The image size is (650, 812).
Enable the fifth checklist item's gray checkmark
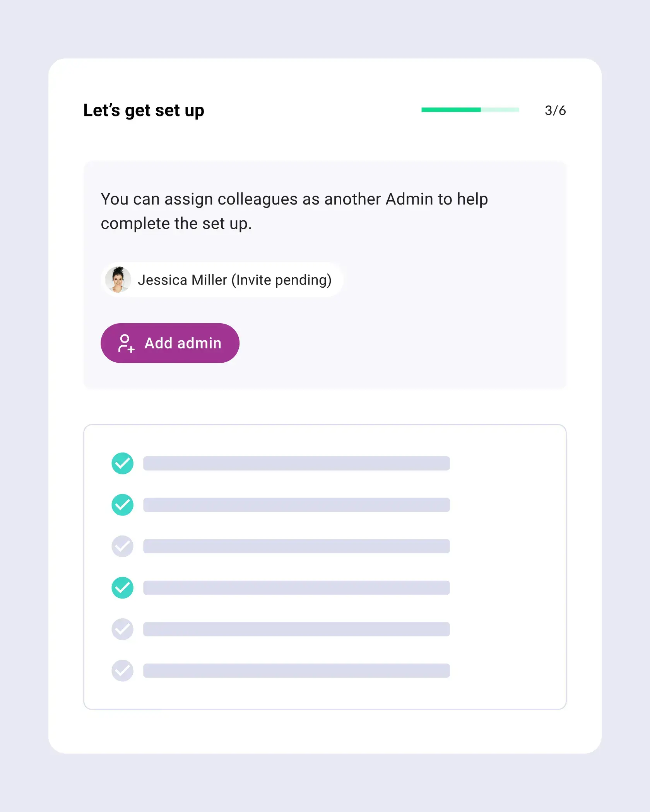(x=122, y=629)
